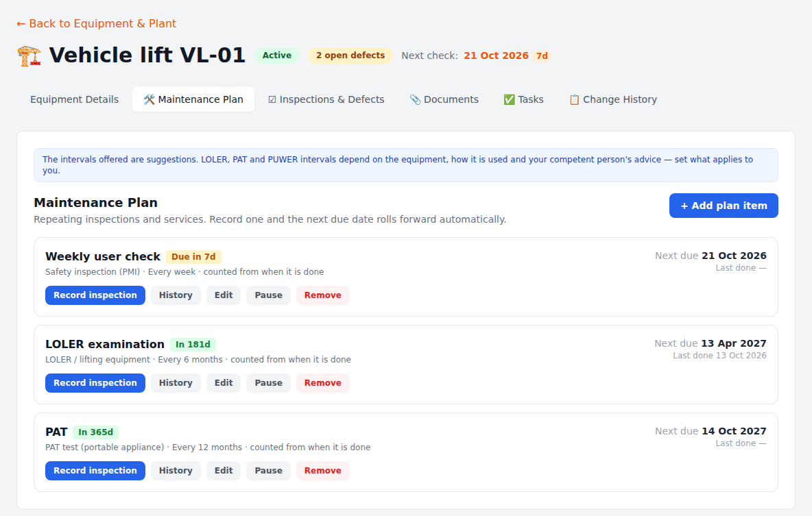Select the Maintenance Plan tab
Viewport: 812px width, 516px height.
click(193, 99)
